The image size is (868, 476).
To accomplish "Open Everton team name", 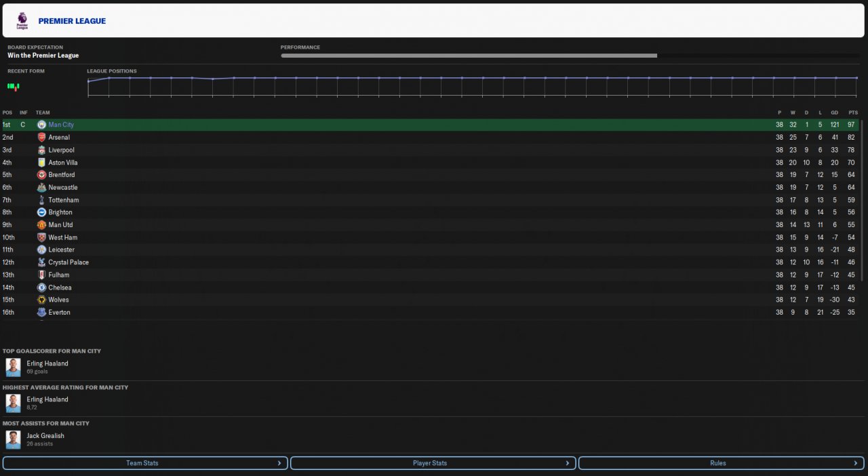I will click(59, 312).
